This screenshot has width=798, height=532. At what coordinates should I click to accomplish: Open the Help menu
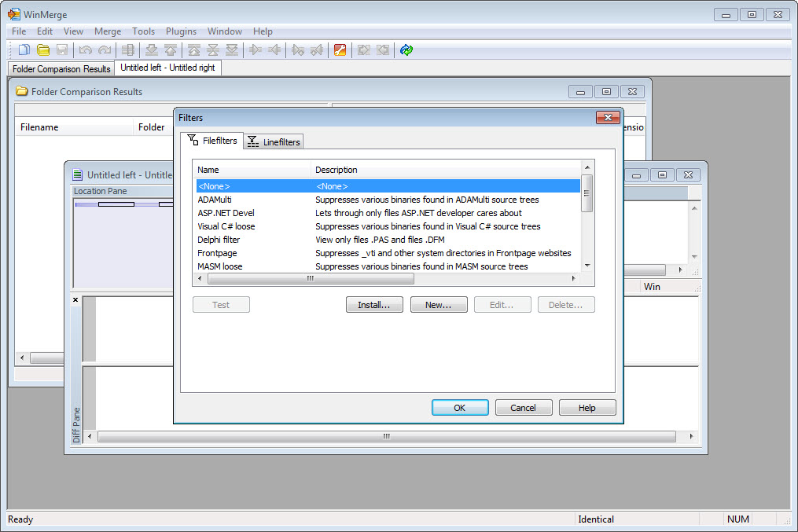click(263, 31)
